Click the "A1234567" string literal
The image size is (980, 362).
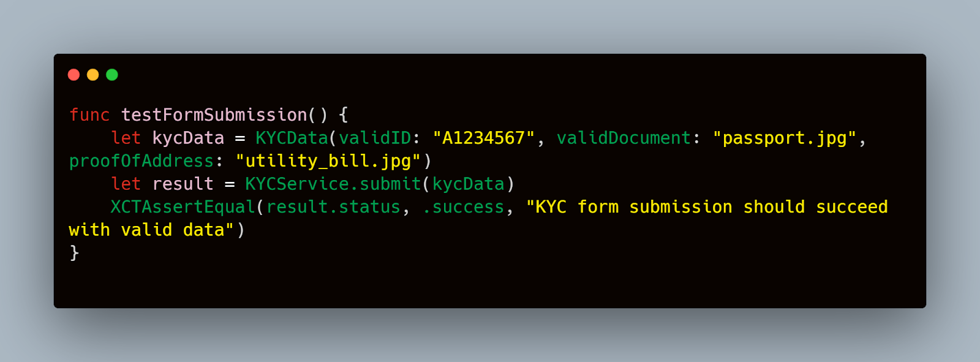(484, 138)
